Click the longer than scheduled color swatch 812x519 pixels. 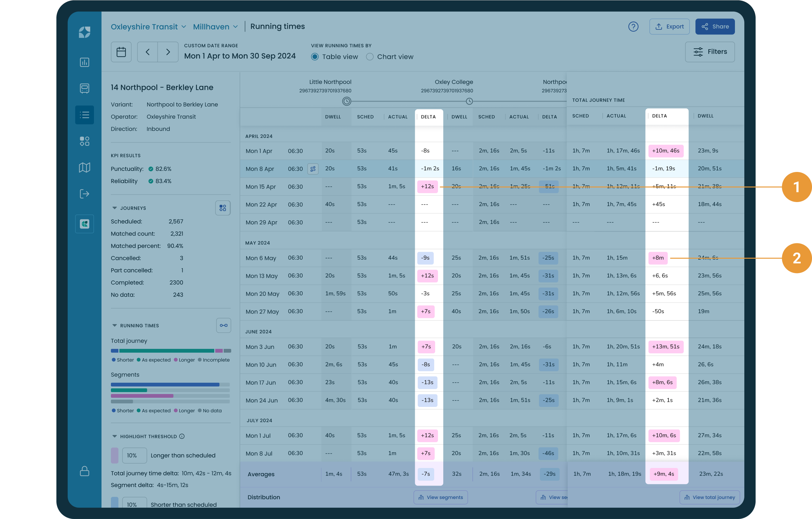pos(115,455)
